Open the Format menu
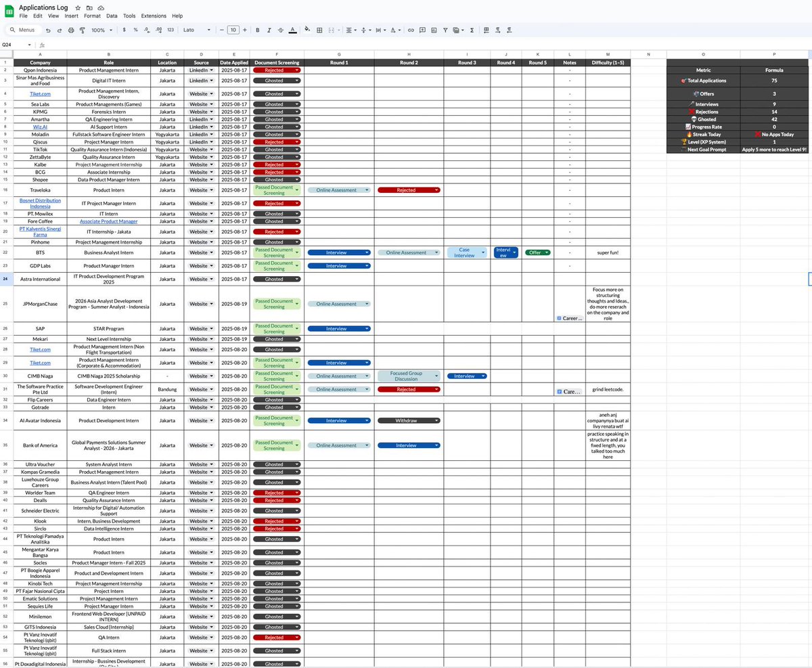The height and width of the screenshot is (668, 812). point(92,16)
